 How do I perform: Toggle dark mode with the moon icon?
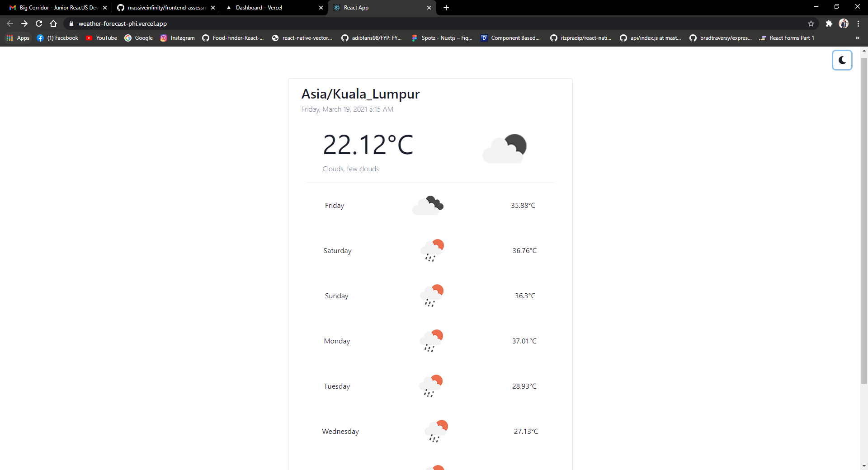click(x=842, y=60)
